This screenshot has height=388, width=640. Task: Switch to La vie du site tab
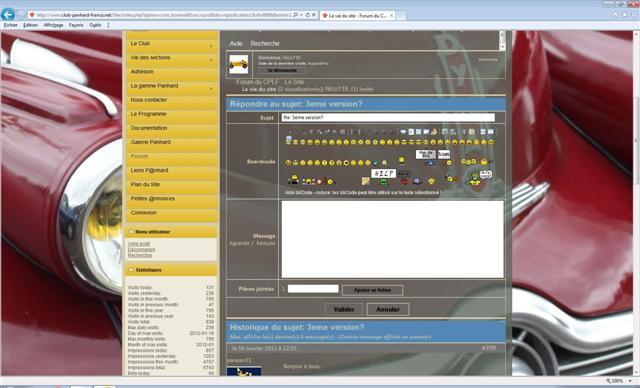(357, 15)
